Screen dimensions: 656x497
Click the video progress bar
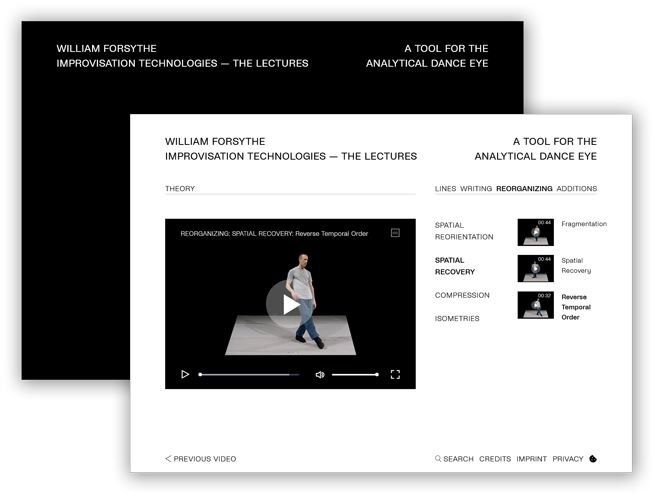(249, 374)
